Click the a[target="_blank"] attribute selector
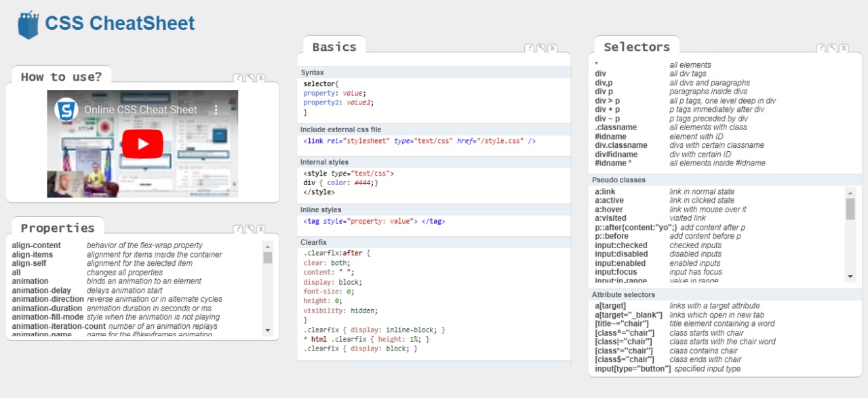The width and height of the screenshot is (868, 398). pyautogui.click(x=627, y=315)
